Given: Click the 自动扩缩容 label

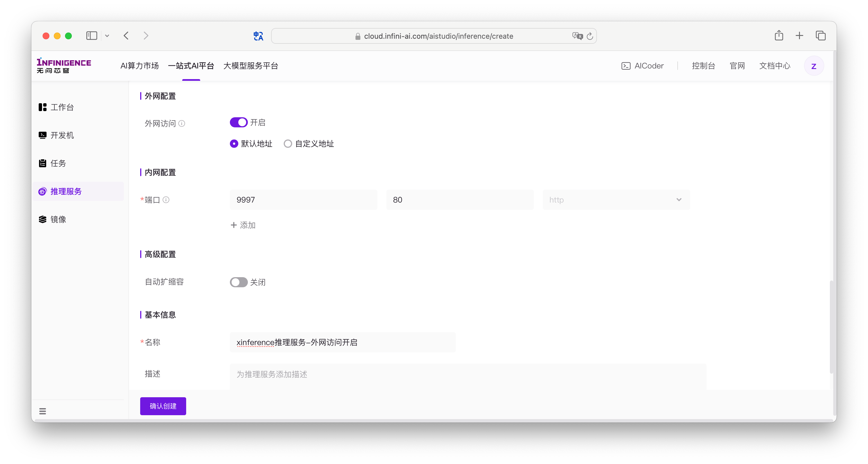Looking at the screenshot, I should coord(164,282).
